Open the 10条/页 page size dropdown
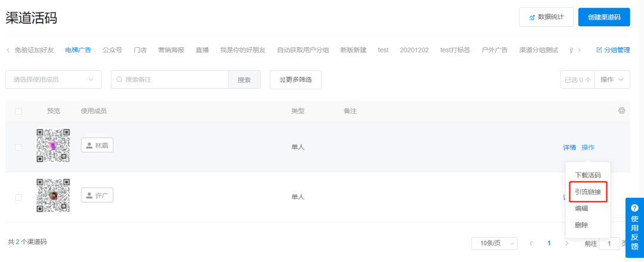 (494, 243)
